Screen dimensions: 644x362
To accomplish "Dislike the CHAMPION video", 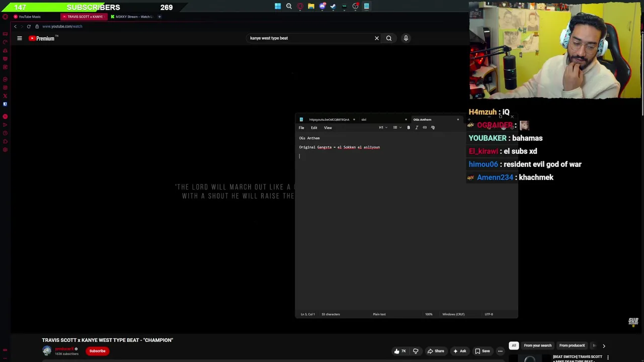I will [416, 351].
